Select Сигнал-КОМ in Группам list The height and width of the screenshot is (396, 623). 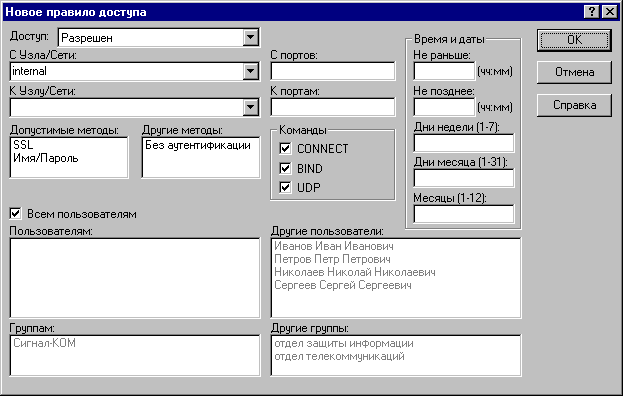[44, 343]
